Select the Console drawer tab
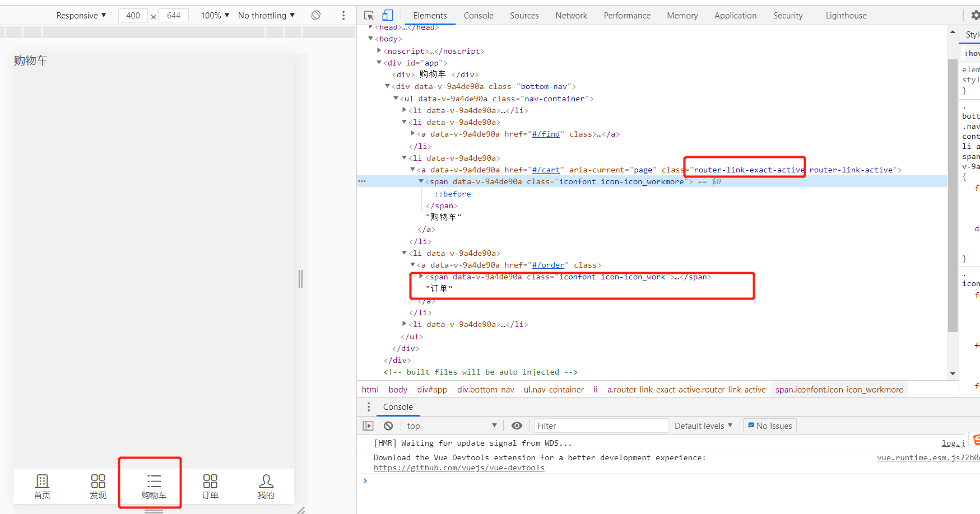The width and height of the screenshot is (980, 514). (x=398, y=407)
